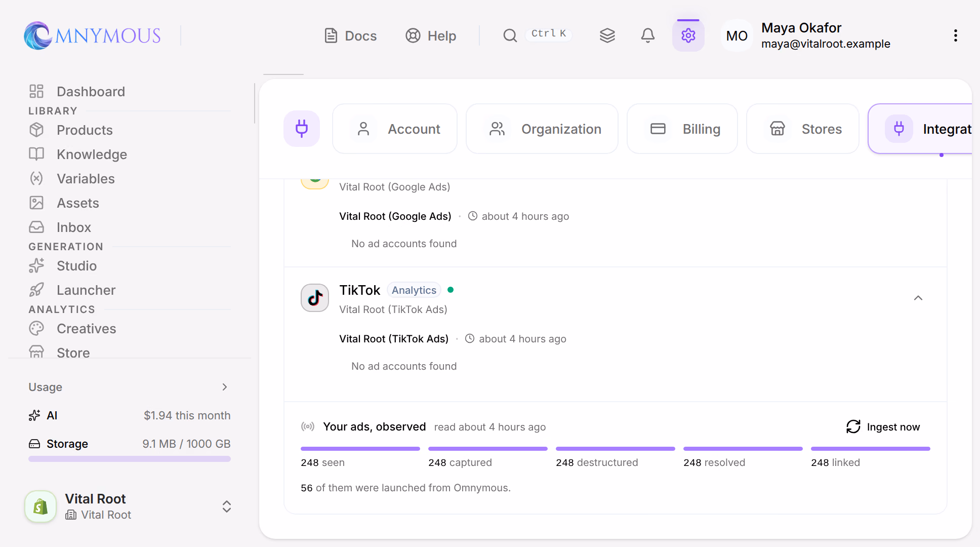Click the Assets image icon

click(36, 203)
